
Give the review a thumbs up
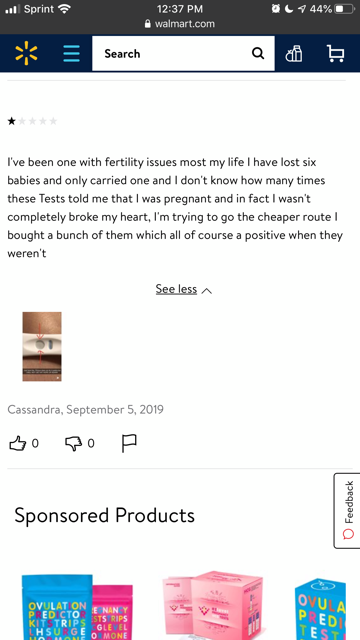pos(18,443)
